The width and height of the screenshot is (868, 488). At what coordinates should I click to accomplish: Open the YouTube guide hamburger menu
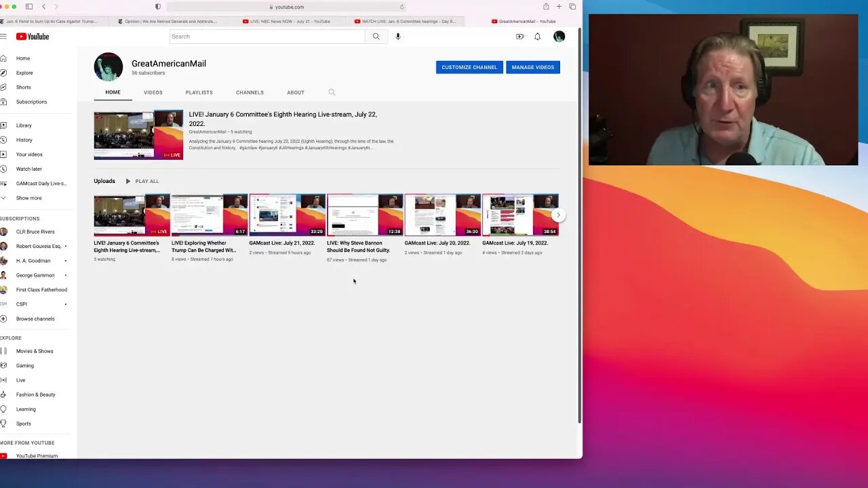coord(3,37)
